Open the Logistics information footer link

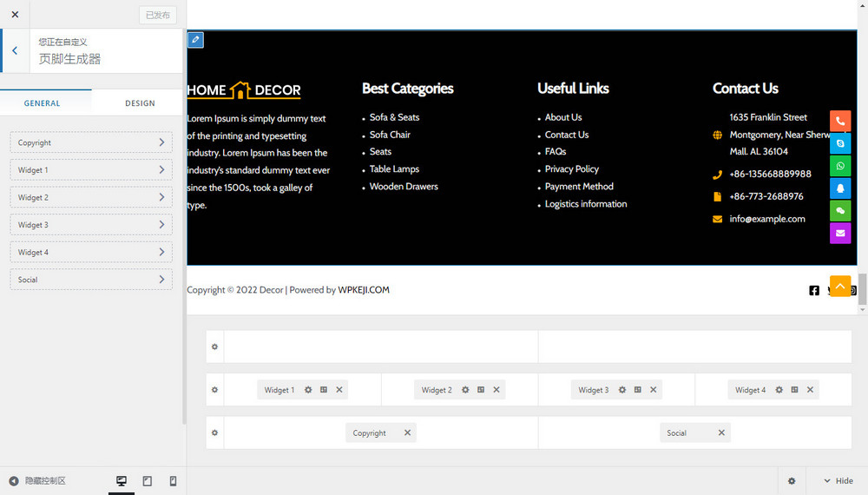tap(586, 204)
